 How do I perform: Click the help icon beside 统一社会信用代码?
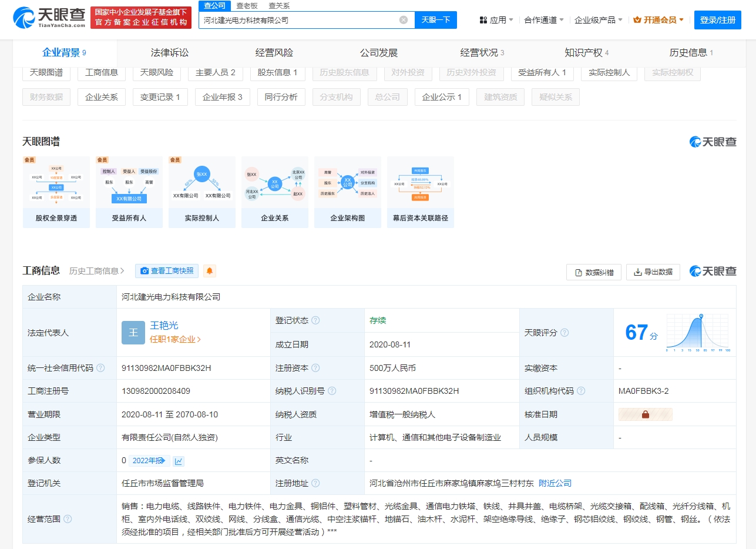(x=100, y=368)
